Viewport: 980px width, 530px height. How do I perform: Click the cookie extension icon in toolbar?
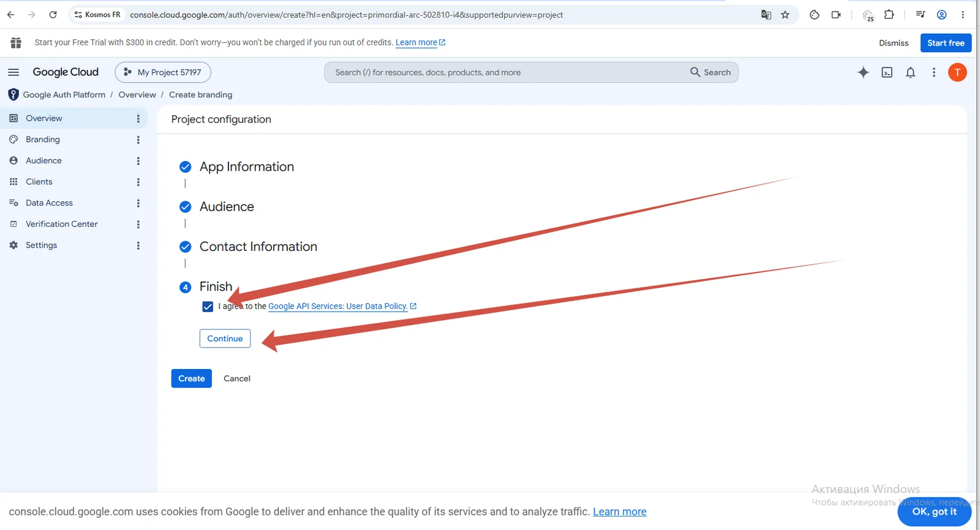click(x=815, y=15)
